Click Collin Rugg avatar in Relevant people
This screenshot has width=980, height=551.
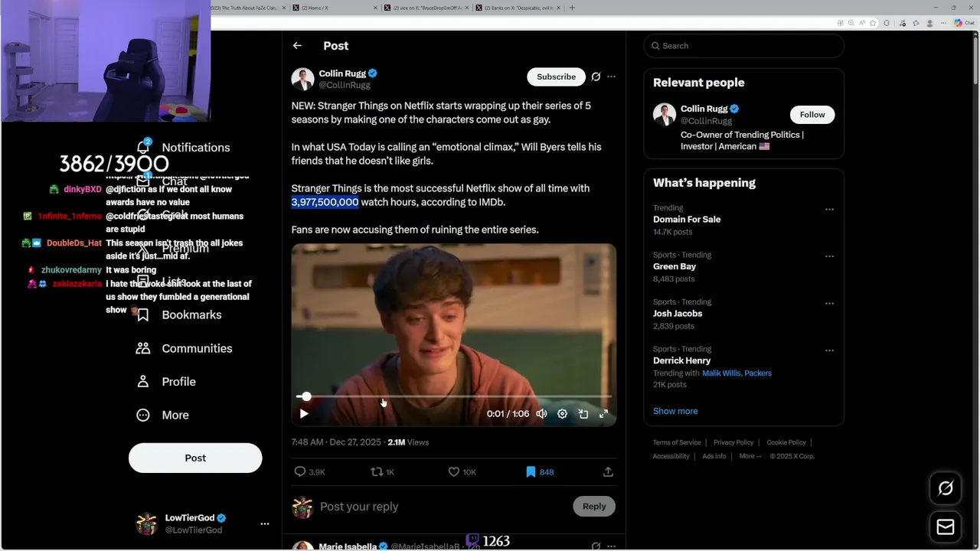665,114
